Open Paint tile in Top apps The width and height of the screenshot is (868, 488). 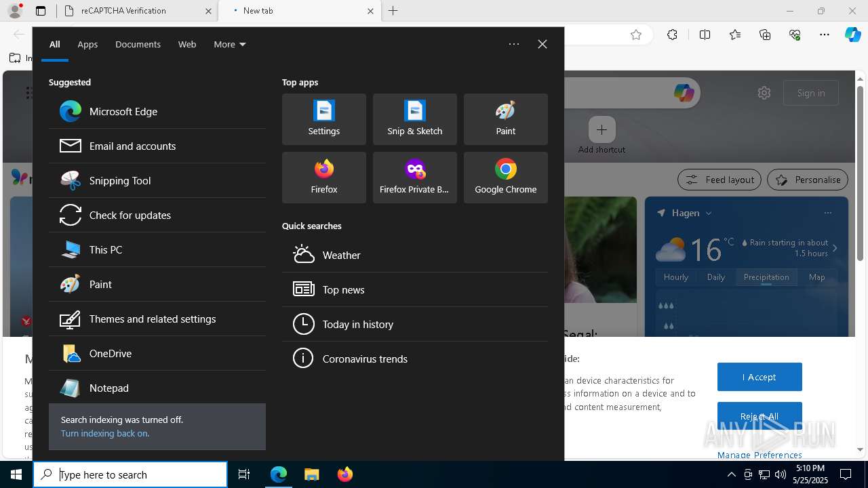[x=506, y=119]
